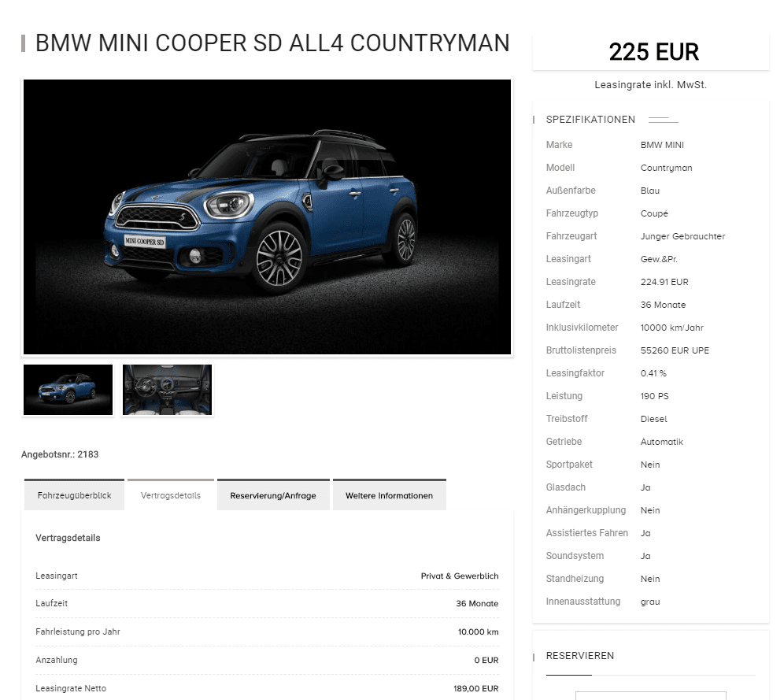Select the interior dashboard thumbnail
The width and height of the screenshot is (784, 700).
point(167,390)
